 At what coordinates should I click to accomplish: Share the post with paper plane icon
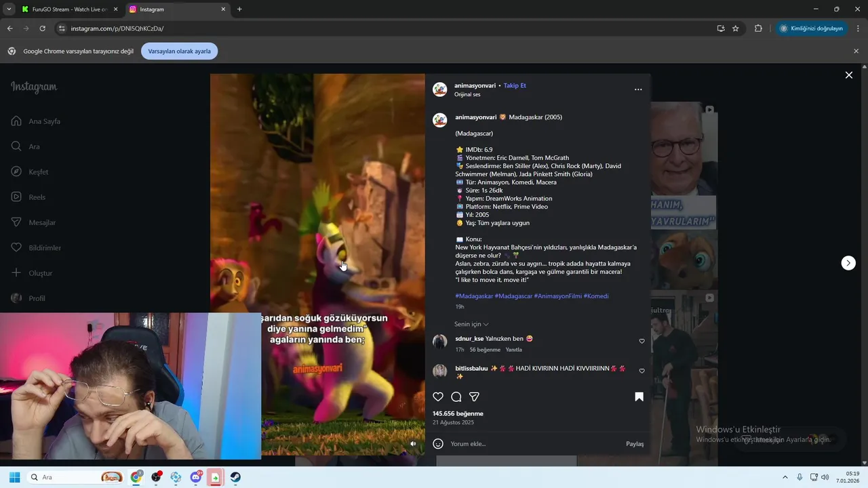point(475,396)
